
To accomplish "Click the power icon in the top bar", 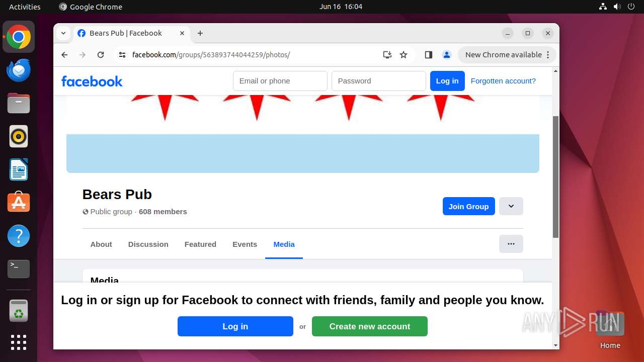I will pyautogui.click(x=631, y=7).
